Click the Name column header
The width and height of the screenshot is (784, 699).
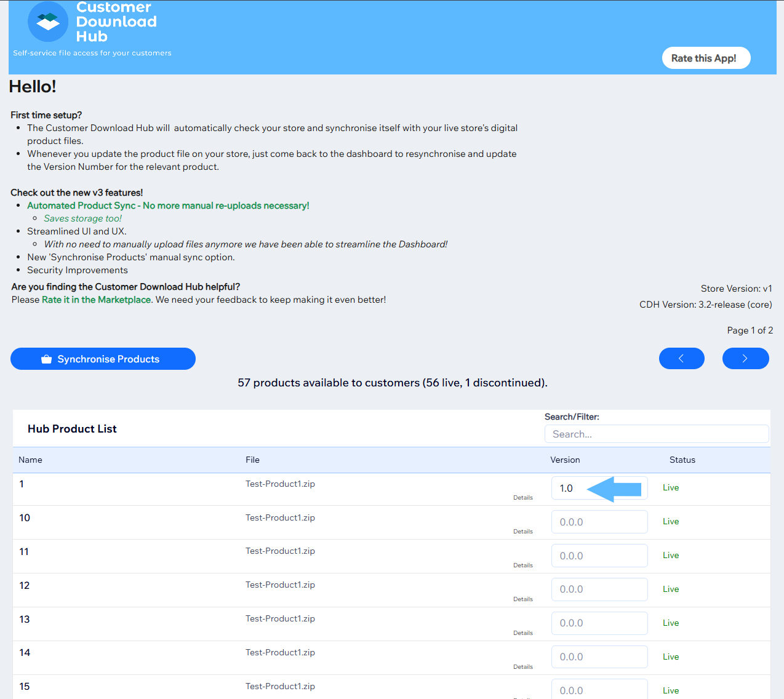coord(30,460)
